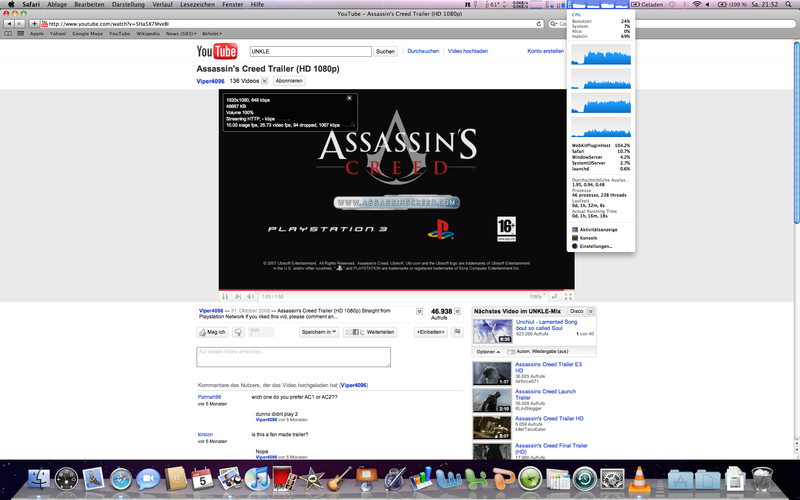The height and width of the screenshot is (500, 800).
Task: Click the Spotlight magnifier in the menu bar
Action: (x=789, y=4)
